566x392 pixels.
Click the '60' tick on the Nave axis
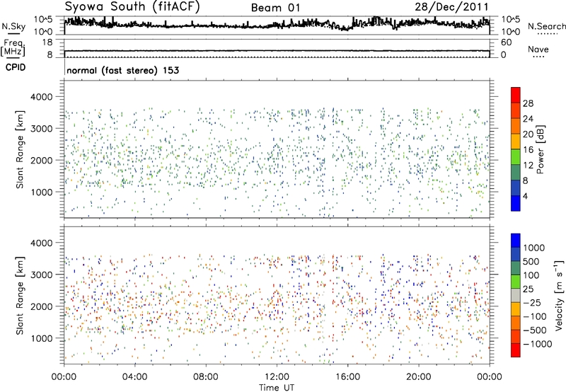[506, 42]
